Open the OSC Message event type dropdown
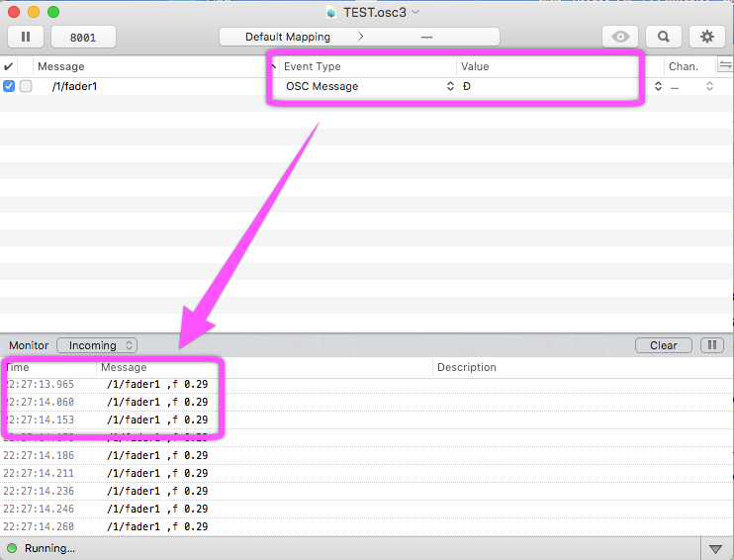Viewport: 734px width, 560px height. pos(368,86)
